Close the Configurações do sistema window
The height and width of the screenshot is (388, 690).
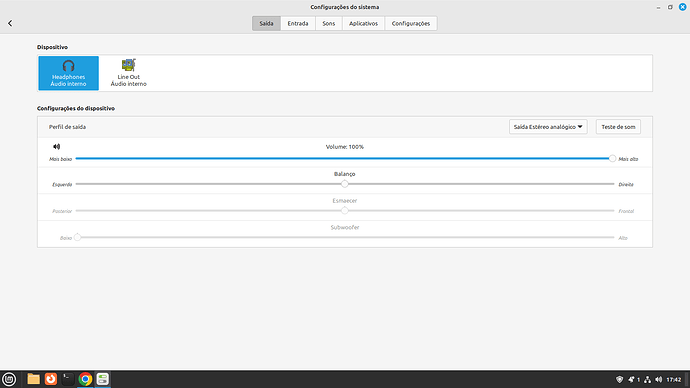pos(683,7)
